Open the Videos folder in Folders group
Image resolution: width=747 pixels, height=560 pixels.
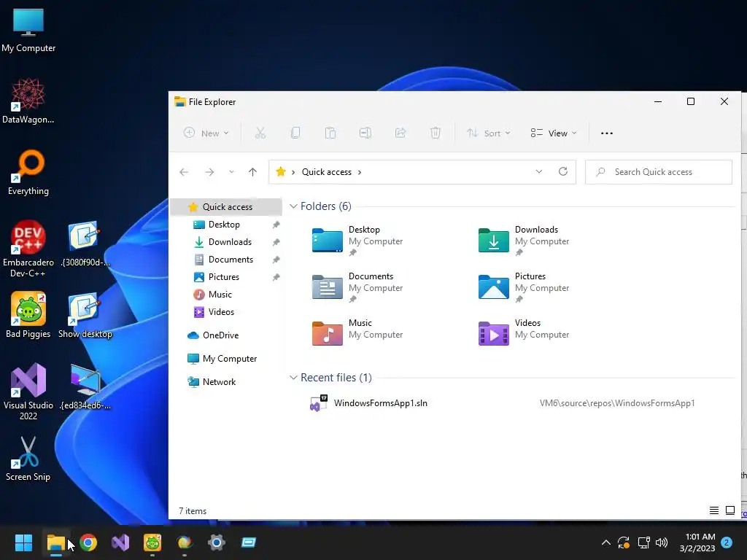524,333
